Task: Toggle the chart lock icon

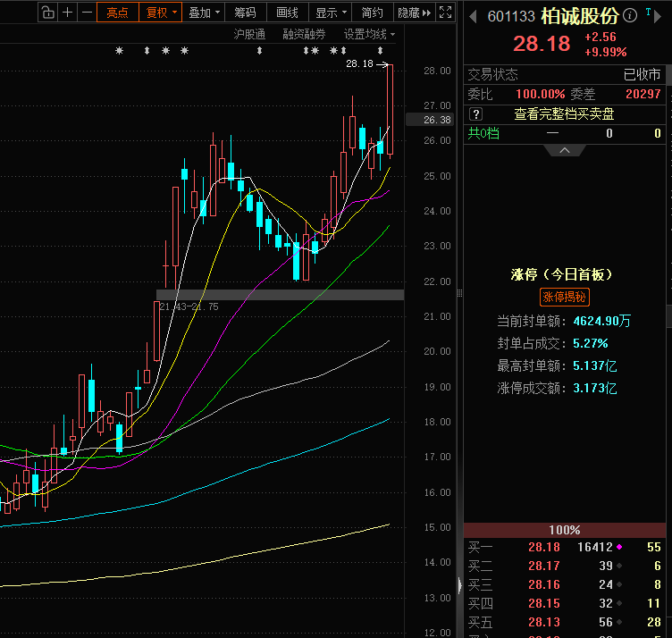Action: click(x=47, y=13)
